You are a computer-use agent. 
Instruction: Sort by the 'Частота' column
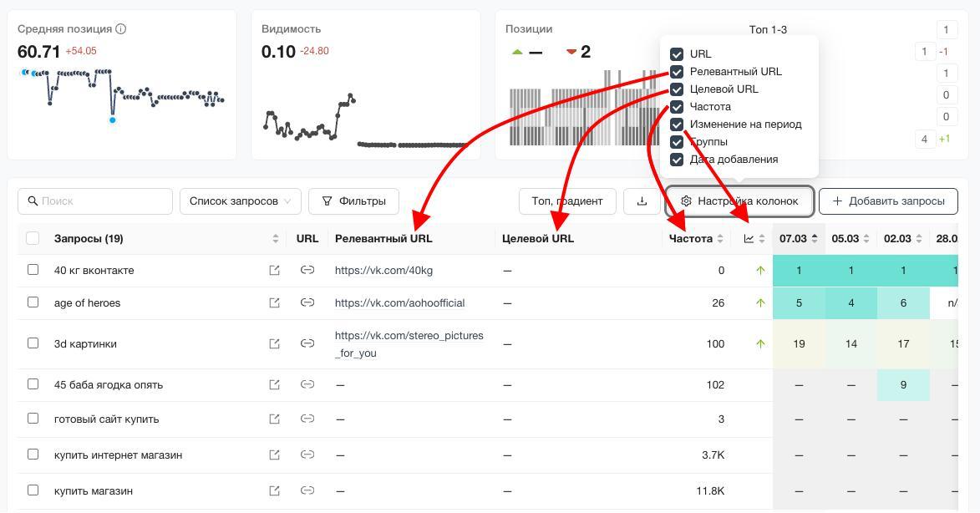(720, 239)
